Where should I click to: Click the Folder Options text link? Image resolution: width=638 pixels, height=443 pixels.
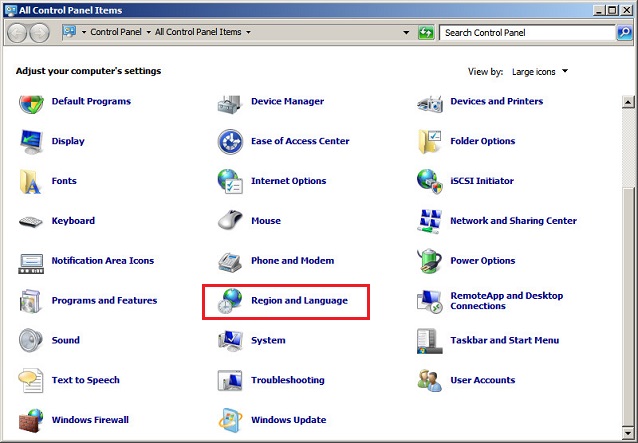[x=483, y=141]
